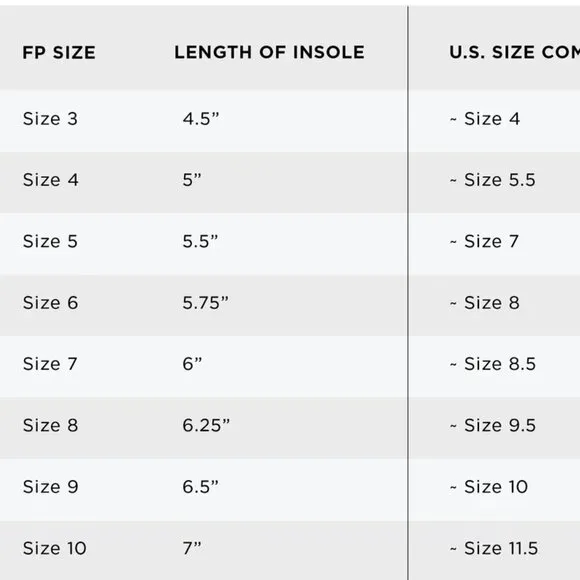Click the Size 10 FP size cell
The width and height of the screenshot is (580, 580).
55,548
